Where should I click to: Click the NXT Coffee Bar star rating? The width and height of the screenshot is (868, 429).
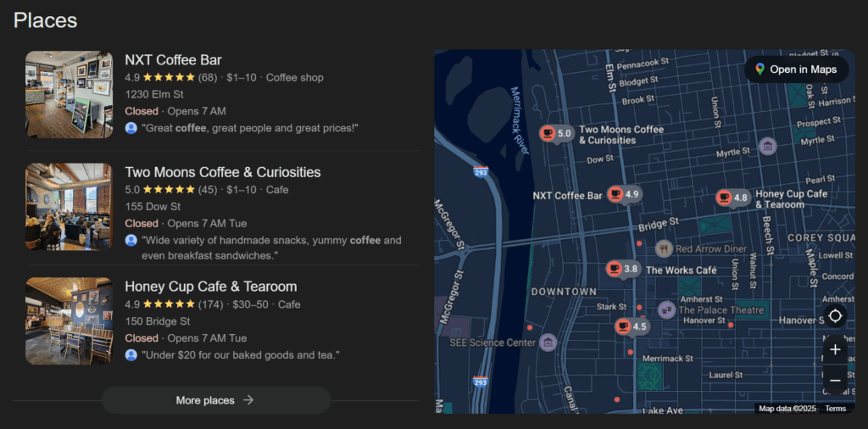pyautogui.click(x=169, y=77)
